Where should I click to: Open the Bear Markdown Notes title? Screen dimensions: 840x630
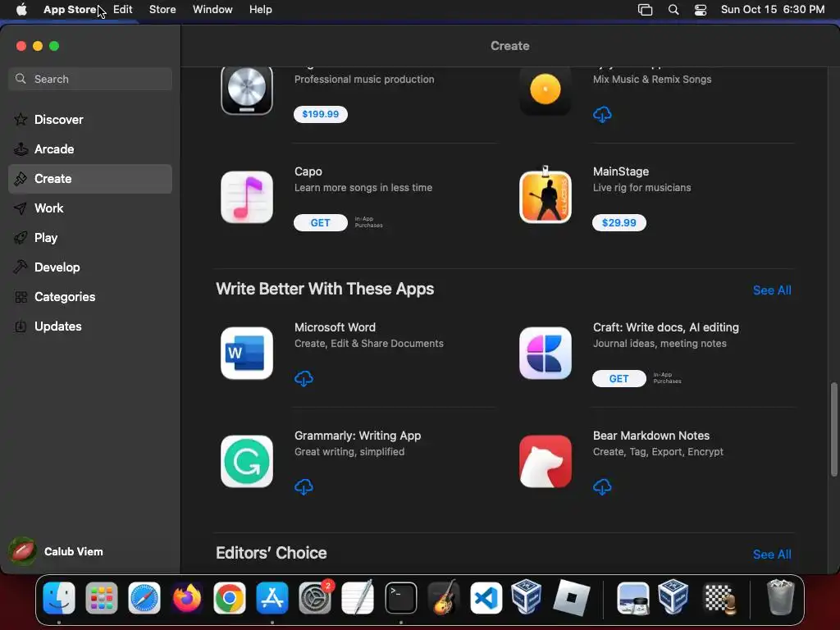(x=651, y=436)
